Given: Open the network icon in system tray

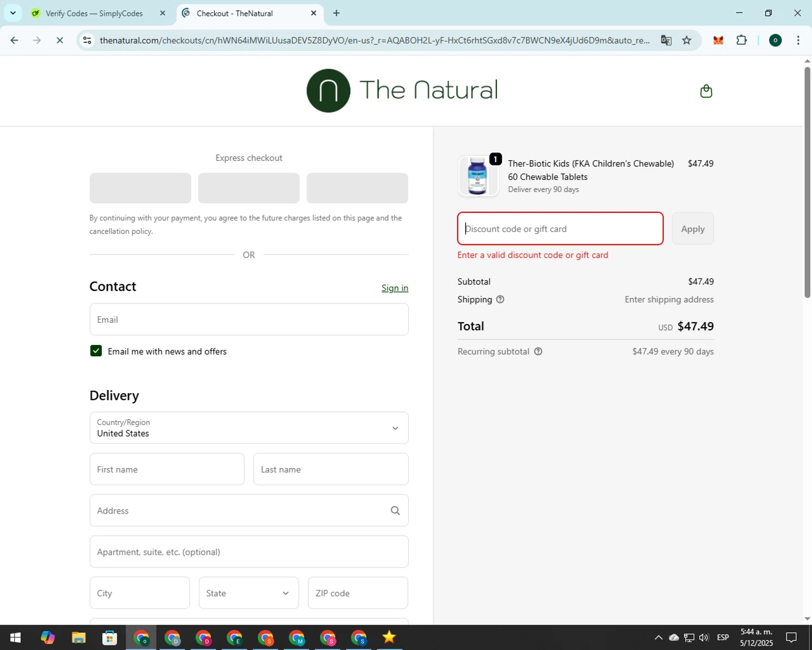Looking at the screenshot, I should 689,638.
